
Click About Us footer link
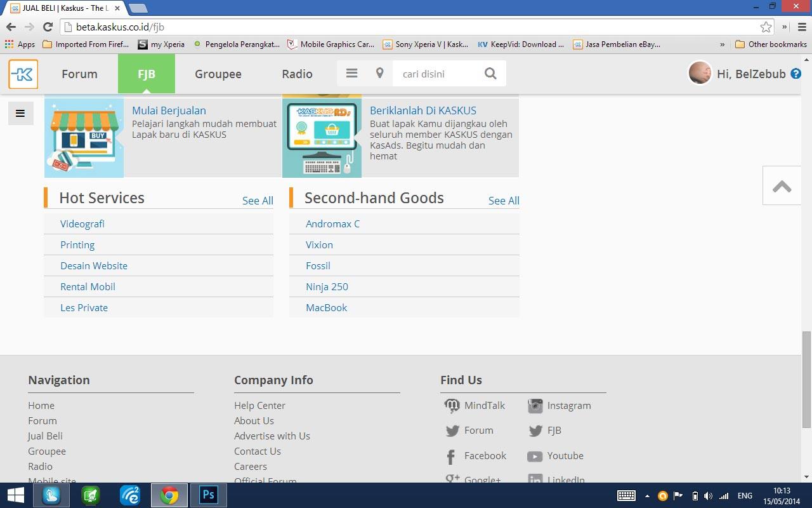coord(254,420)
